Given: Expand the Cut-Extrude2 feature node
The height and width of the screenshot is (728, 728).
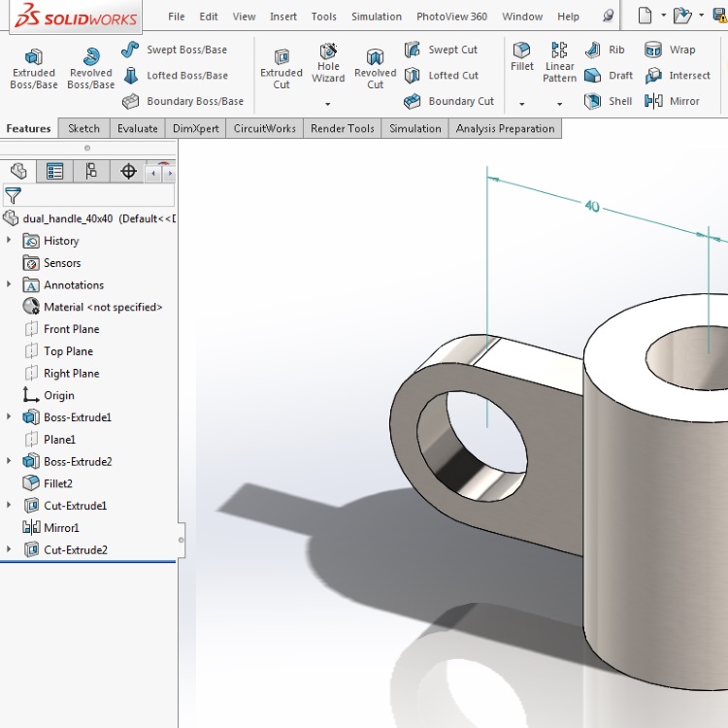Looking at the screenshot, I should [x=10, y=550].
